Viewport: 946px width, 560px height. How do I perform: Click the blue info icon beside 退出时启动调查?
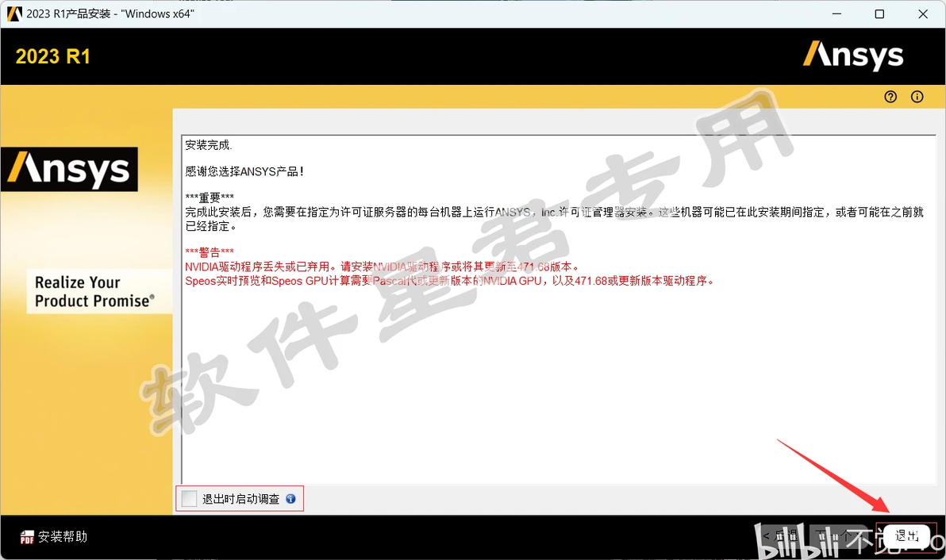[x=290, y=498]
